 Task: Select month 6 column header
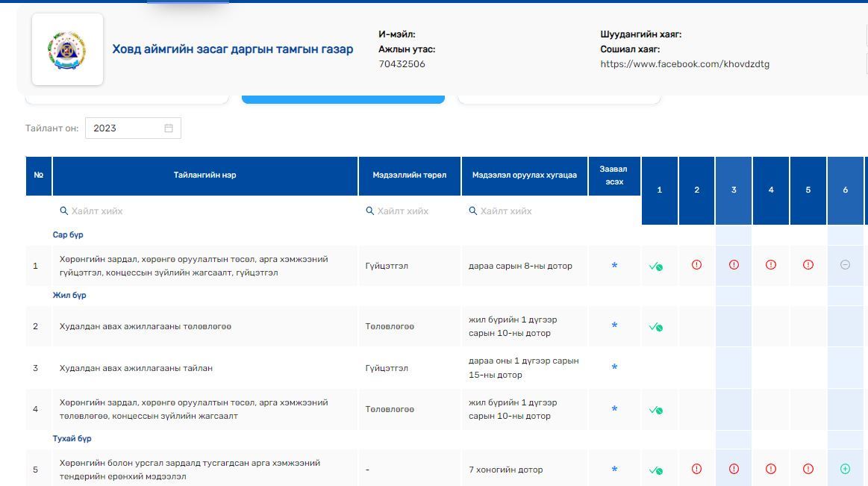coord(845,190)
